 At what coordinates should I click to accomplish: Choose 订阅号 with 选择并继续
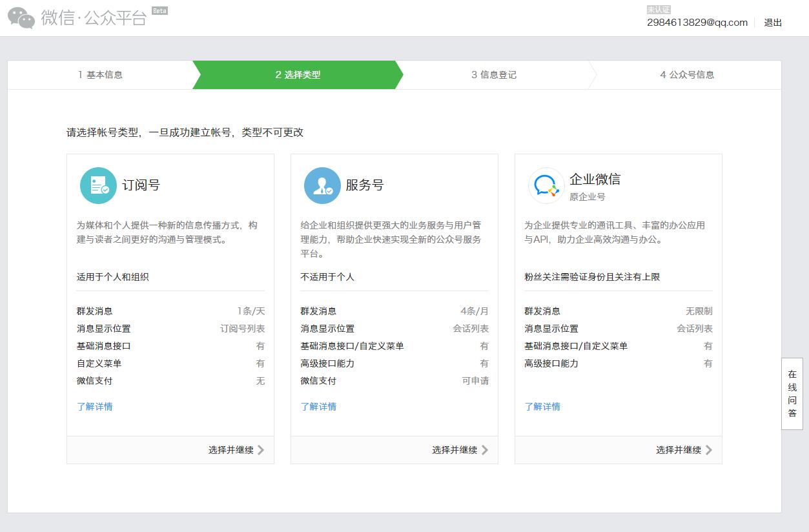tap(231, 450)
